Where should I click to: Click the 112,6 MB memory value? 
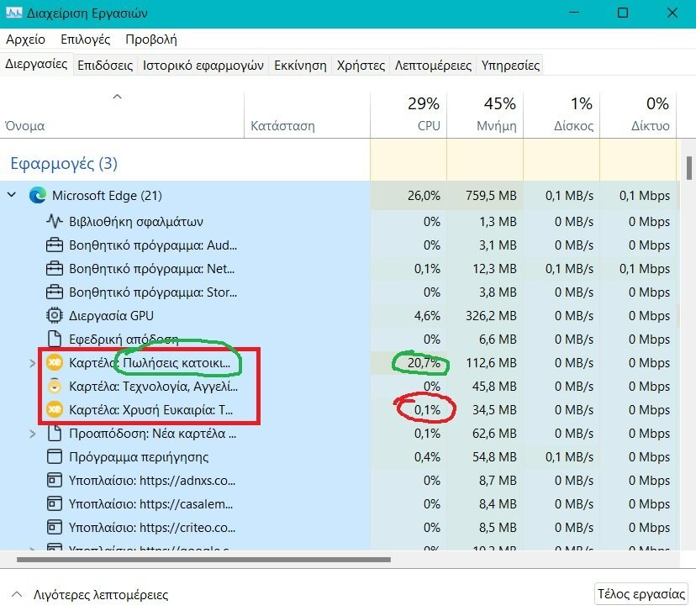pyautogui.click(x=492, y=362)
